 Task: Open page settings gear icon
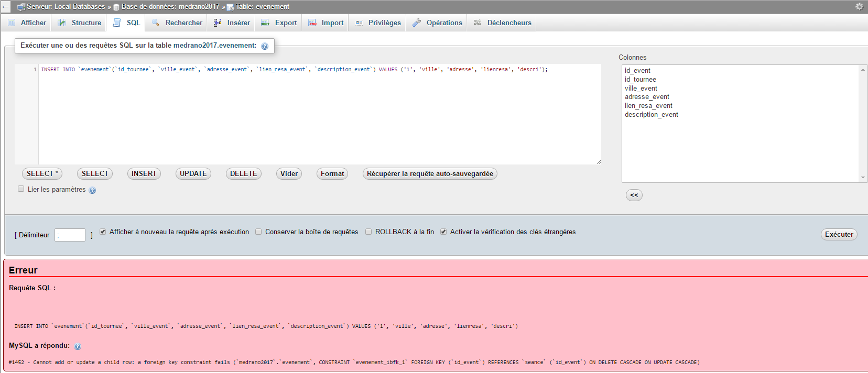coord(859,6)
